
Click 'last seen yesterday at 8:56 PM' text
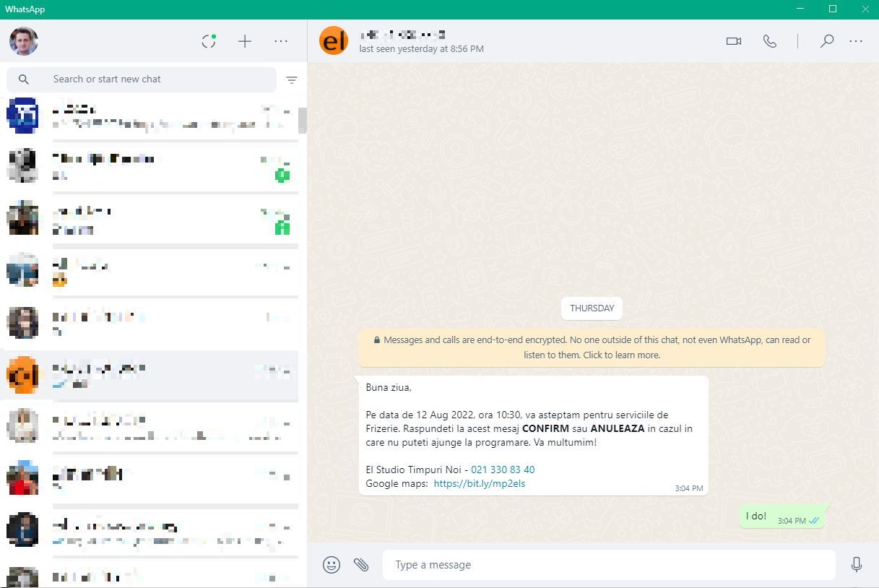(x=421, y=49)
